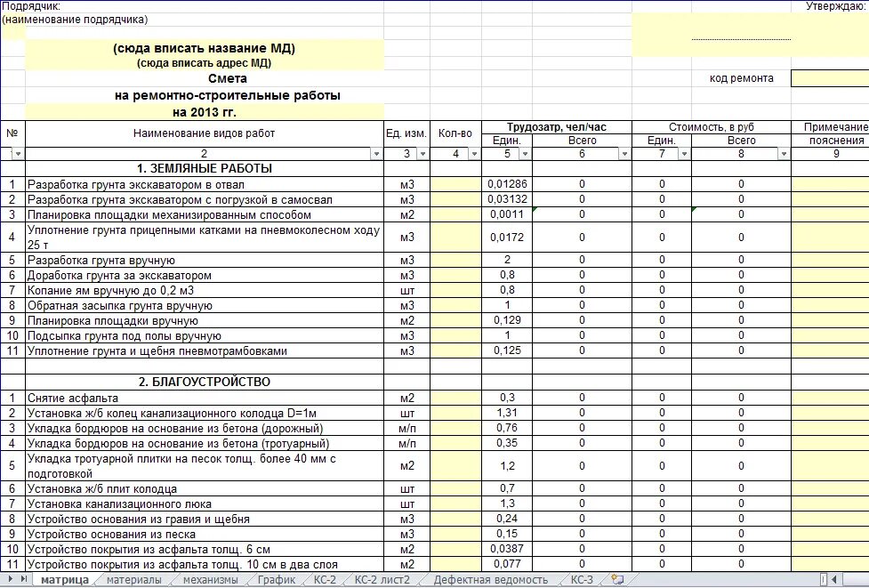The image size is (869, 588).
Task: Open filter dropdown for column 2 work names
Action: coord(377,154)
